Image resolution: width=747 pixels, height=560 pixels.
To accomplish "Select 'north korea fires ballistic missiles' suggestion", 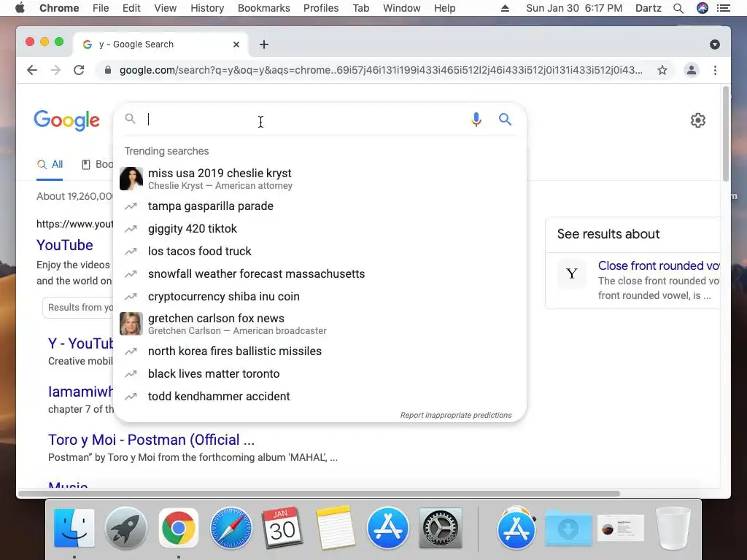I will [320, 351].
